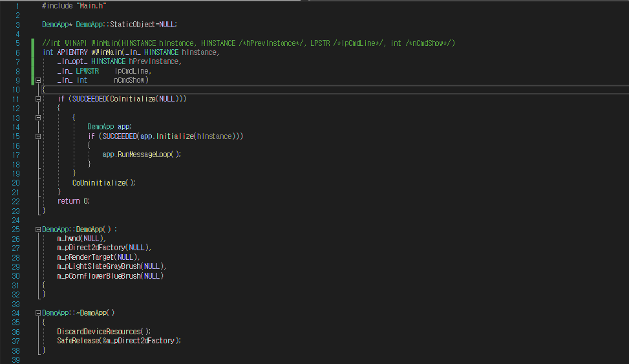Screen dimensions: 629x364
Task: Click the commented-out WinMain line
Action: [249, 43]
